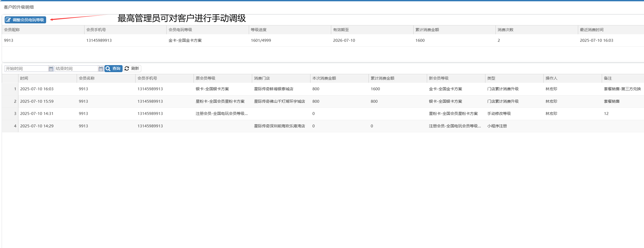Click the 累计消费金额 header in top table
Screen dimensions: 644x248
[427, 30]
